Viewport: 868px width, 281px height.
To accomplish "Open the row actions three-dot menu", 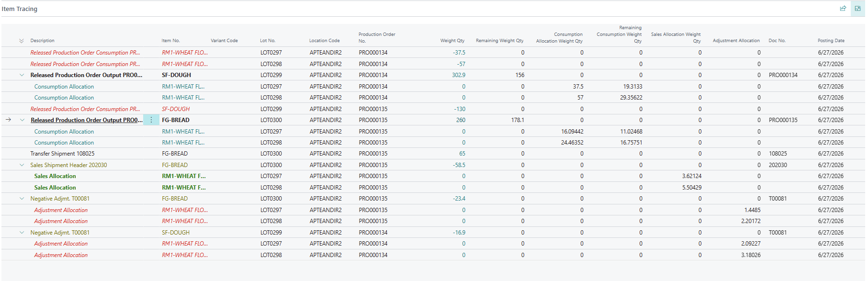I will point(151,120).
